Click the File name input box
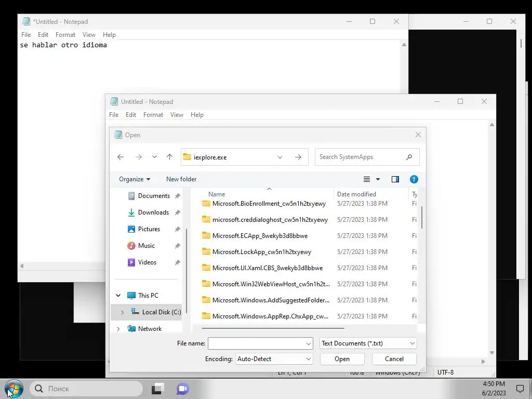532x399 pixels. point(257,343)
